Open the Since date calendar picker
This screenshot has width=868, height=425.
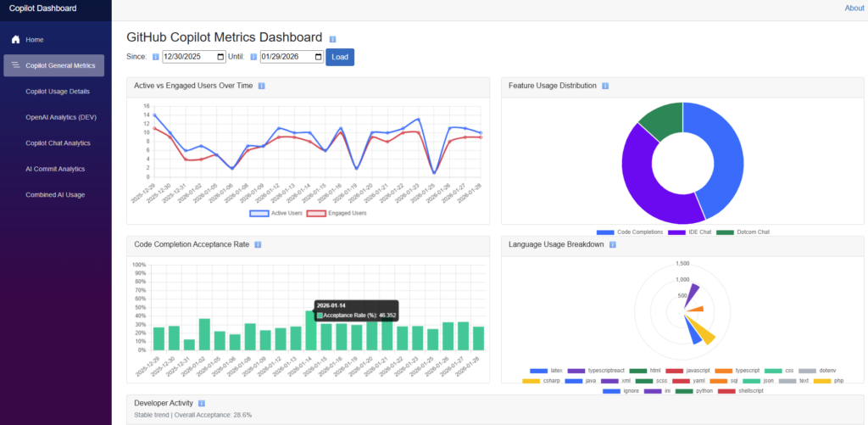click(x=220, y=57)
